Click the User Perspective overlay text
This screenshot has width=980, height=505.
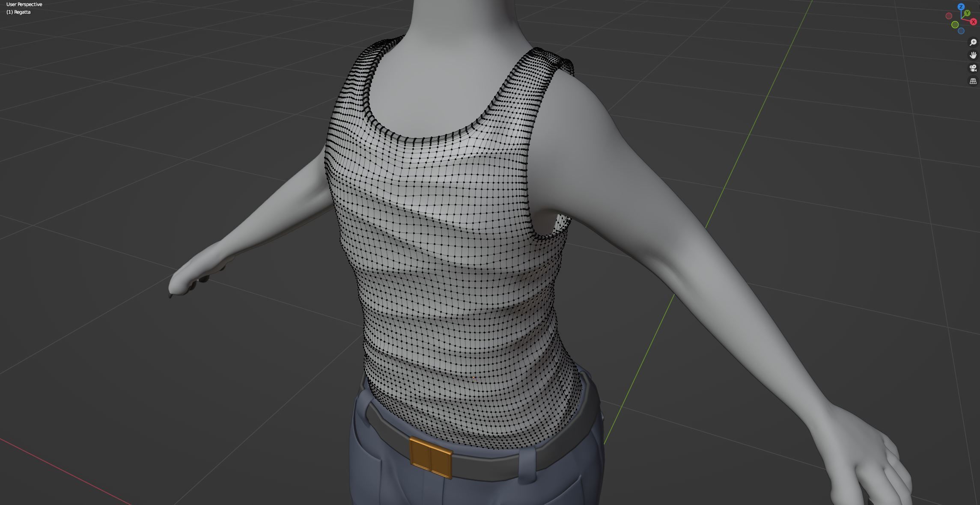(x=24, y=4)
